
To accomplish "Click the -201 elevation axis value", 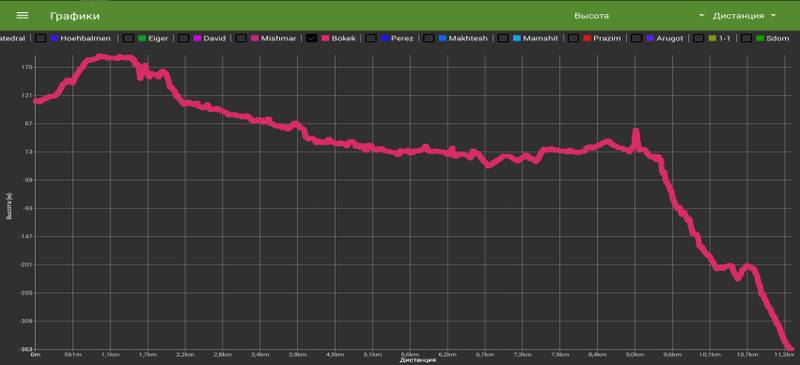I will tap(26, 265).
